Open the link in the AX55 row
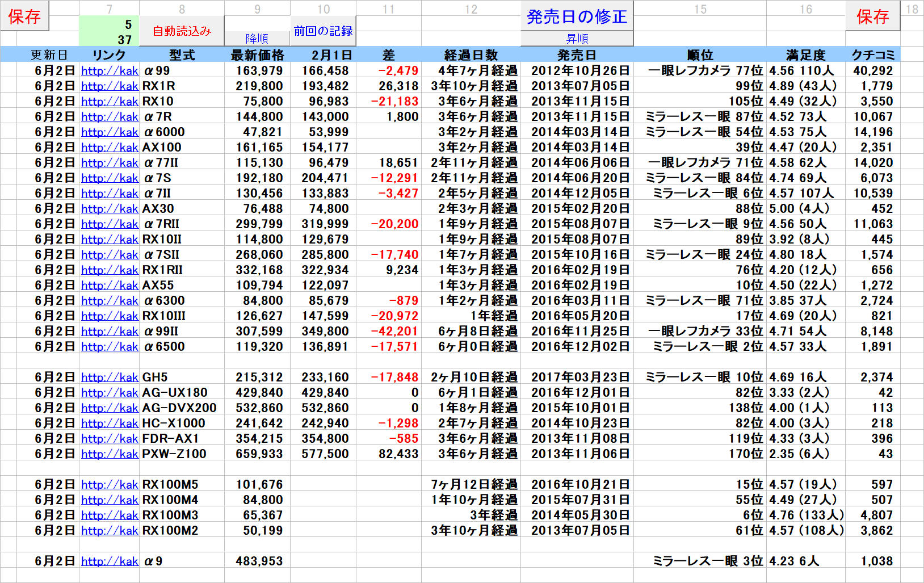Screen dimensions: 924x583 (x=110, y=286)
